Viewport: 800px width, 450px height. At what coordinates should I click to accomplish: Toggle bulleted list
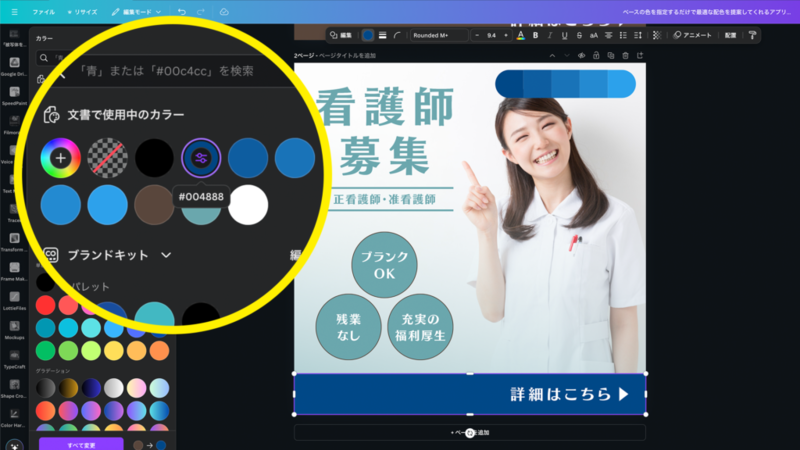point(623,35)
